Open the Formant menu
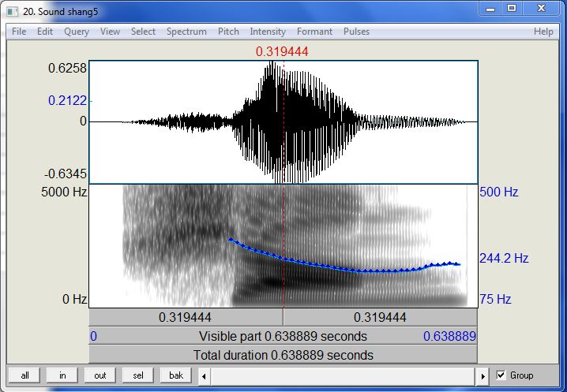The image size is (567, 392). pos(314,32)
